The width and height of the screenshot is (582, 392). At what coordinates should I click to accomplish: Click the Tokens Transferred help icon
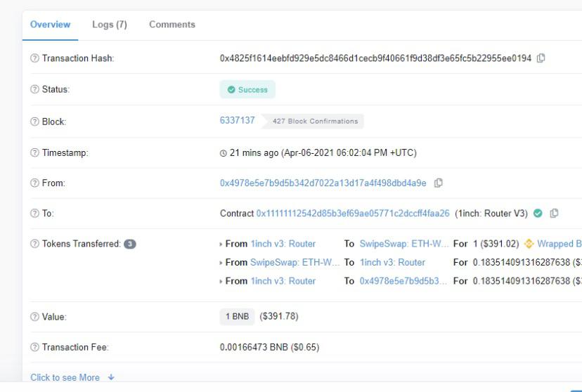[x=34, y=244]
